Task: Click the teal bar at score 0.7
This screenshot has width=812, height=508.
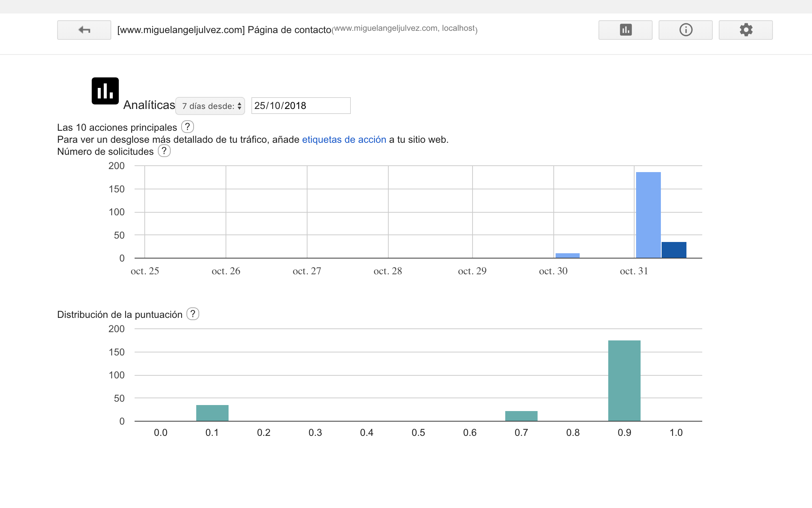Action: click(521, 416)
